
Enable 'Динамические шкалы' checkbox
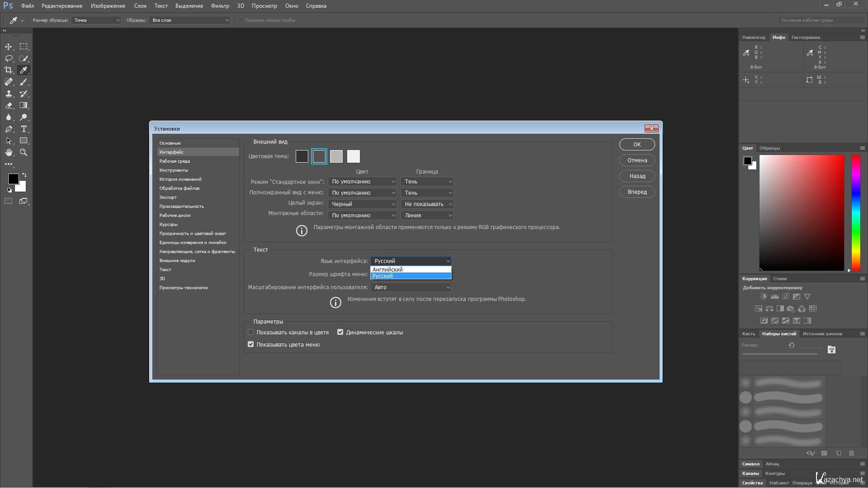tap(340, 332)
